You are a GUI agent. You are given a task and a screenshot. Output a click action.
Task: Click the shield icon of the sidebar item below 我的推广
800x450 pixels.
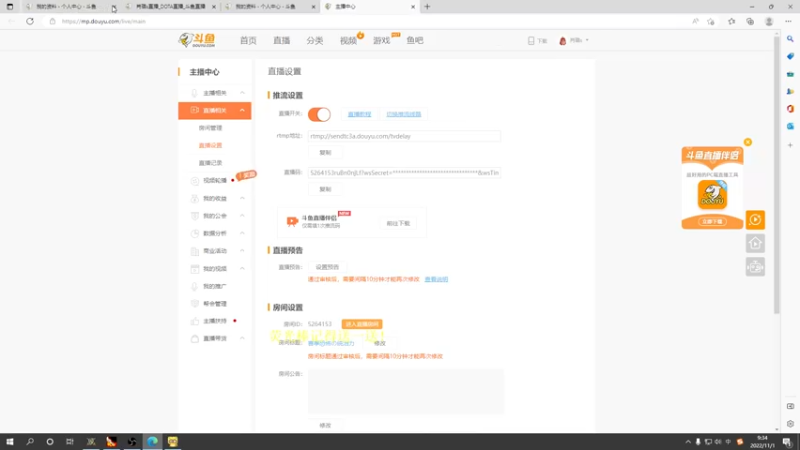194,304
